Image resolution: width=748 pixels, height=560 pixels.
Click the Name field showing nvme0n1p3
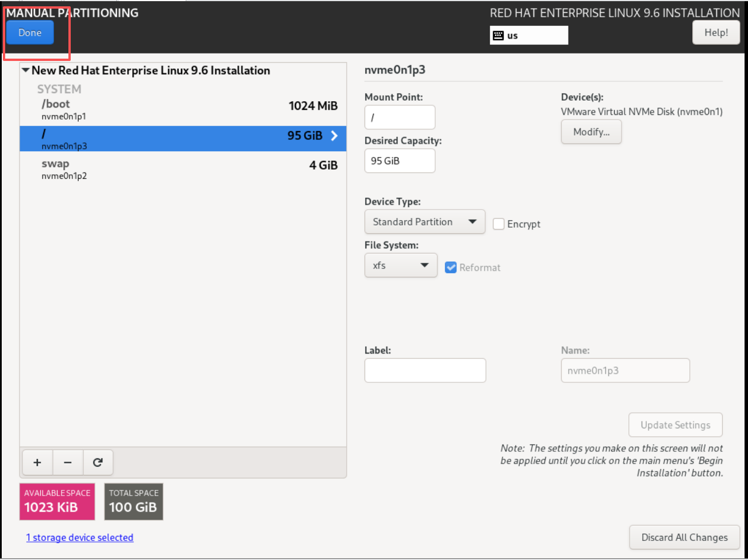point(625,370)
